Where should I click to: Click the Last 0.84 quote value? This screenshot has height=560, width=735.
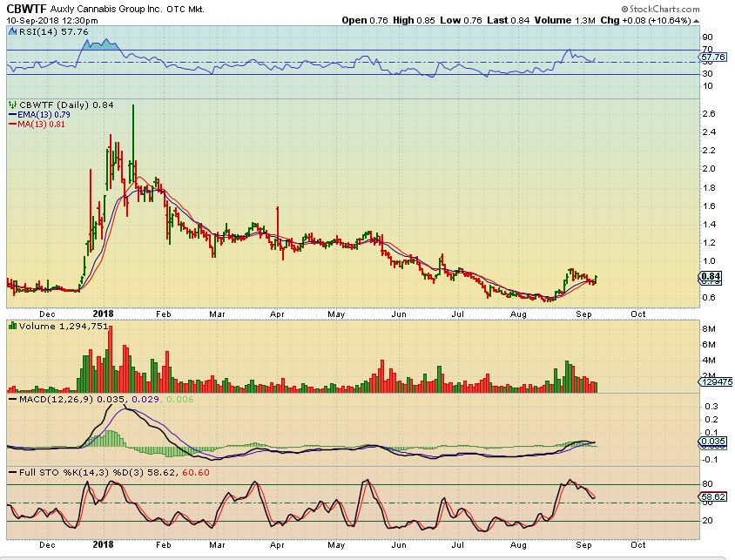pos(508,20)
